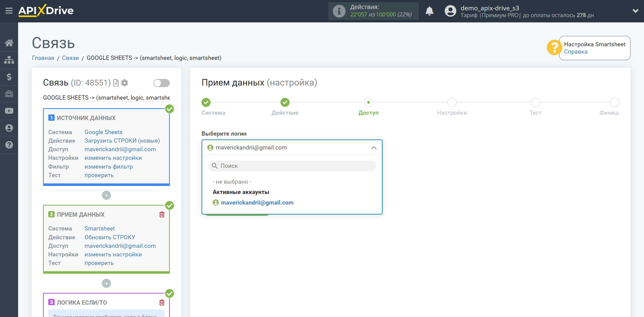Choose maverickandrii@gmail.com under Активные аккаунты

click(x=257, y=203)
